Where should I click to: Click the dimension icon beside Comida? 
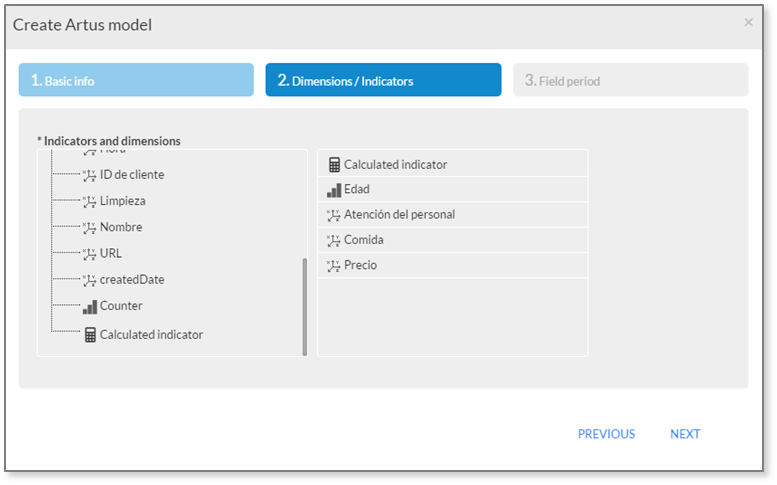[x=333, y=240]
